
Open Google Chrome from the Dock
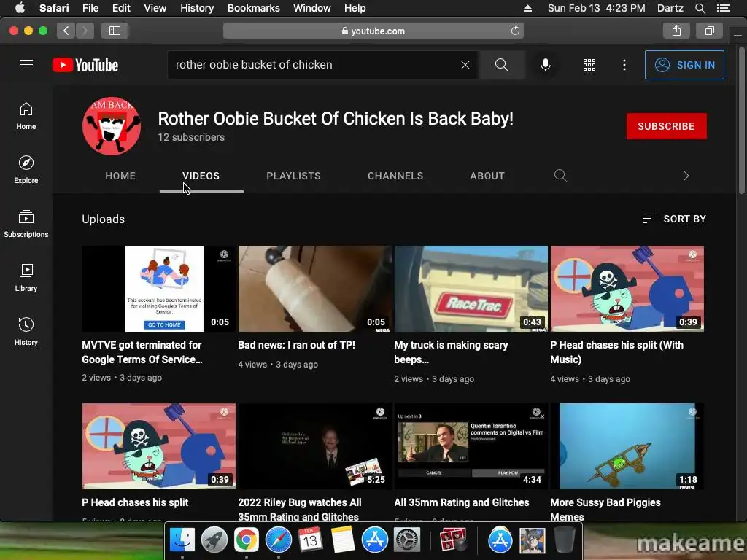247,540
